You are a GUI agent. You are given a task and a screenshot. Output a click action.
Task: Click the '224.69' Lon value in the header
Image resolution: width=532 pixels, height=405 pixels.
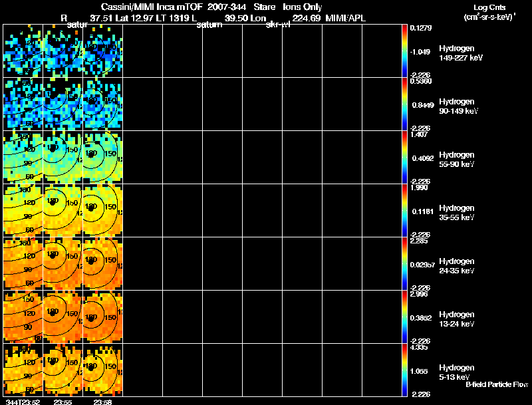307,18
